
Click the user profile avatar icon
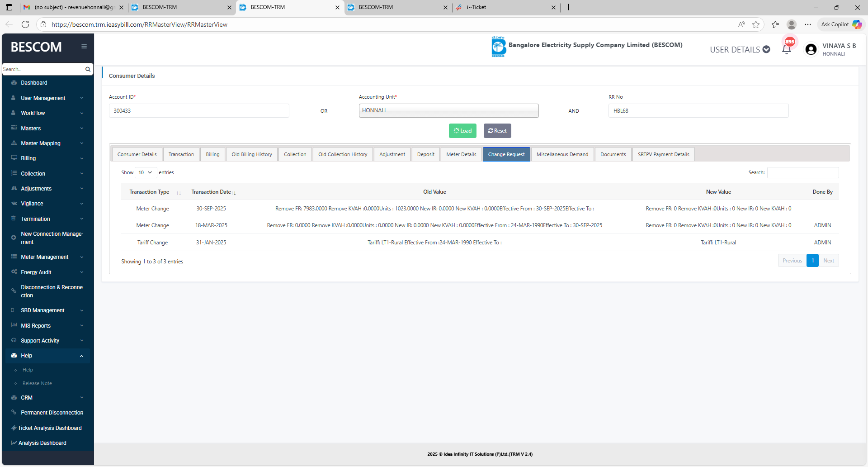[x=811, y=49]
